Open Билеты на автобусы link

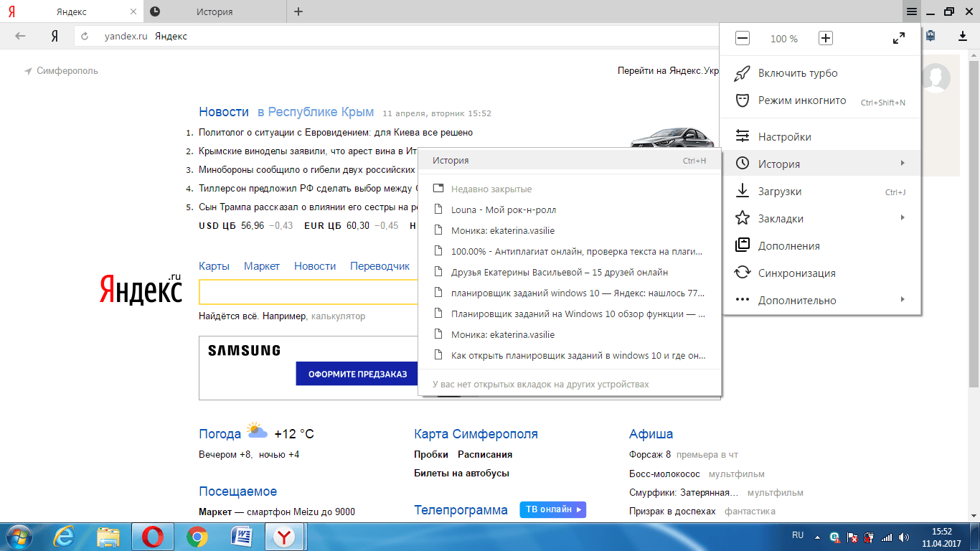pos(461,473)
